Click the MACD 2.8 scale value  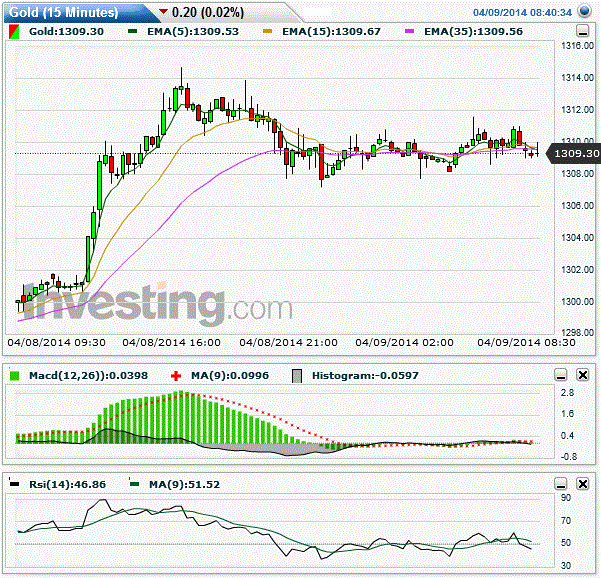coord(567,392)
